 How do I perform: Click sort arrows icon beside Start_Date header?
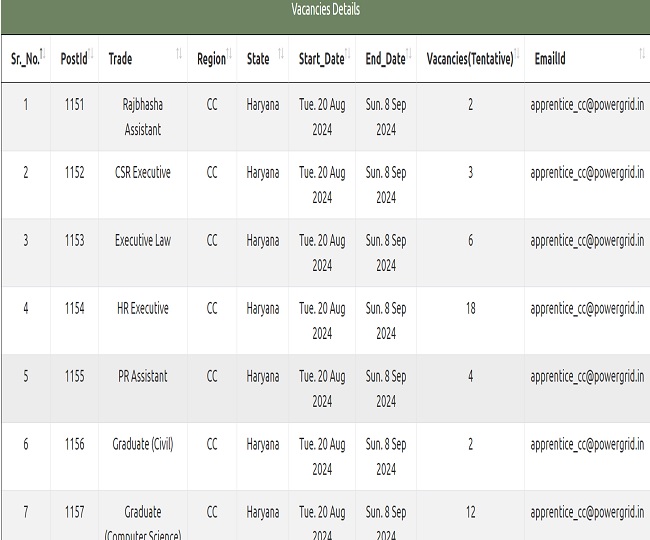[x=347, y=54]
